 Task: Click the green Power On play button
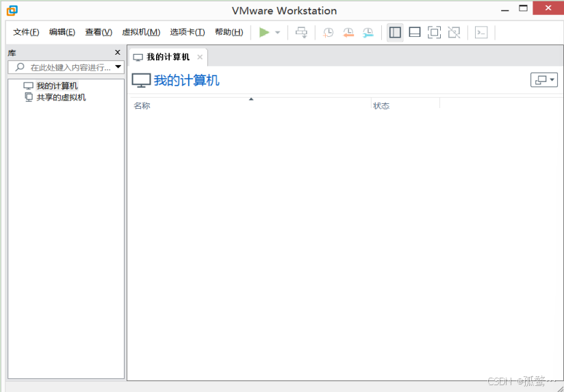(x=264, y=32)
